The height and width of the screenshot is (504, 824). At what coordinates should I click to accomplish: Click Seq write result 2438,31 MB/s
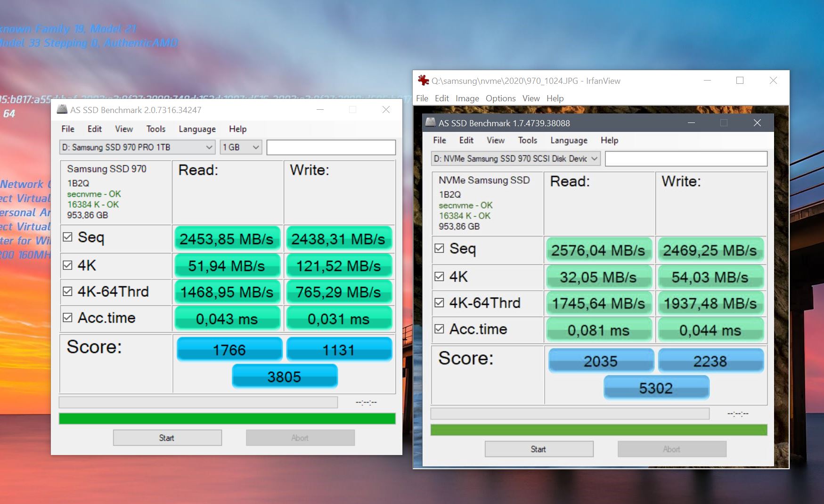click(x=339, y=239)
